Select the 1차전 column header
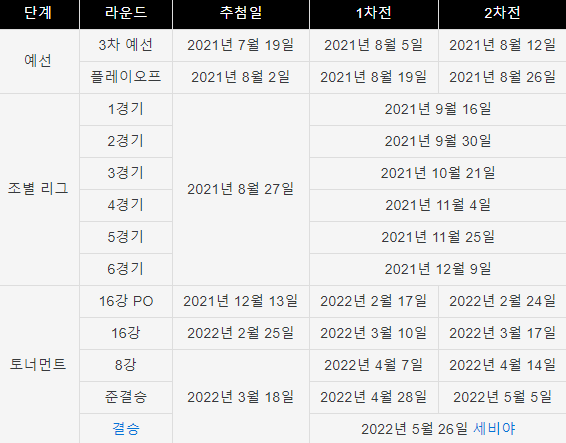Image resolution: width=566 pixels, height=443 pixels. point(374,13)
